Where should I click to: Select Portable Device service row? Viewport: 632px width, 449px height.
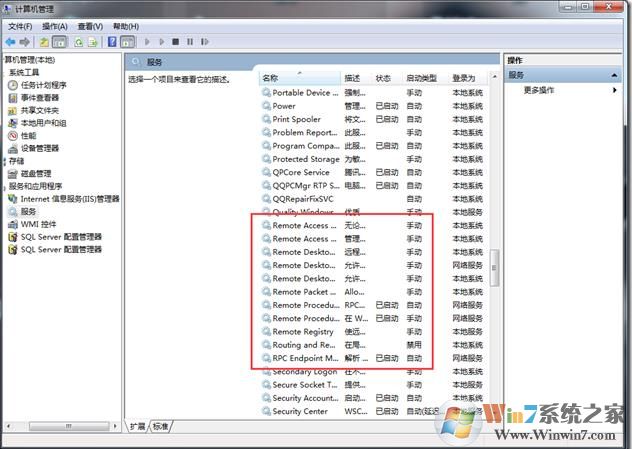373,93
